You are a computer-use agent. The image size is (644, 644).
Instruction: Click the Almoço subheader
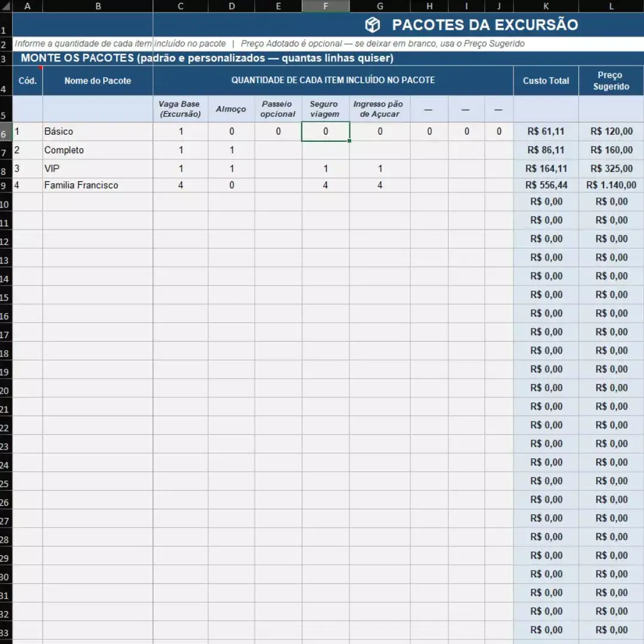click(x=231, y=109)
